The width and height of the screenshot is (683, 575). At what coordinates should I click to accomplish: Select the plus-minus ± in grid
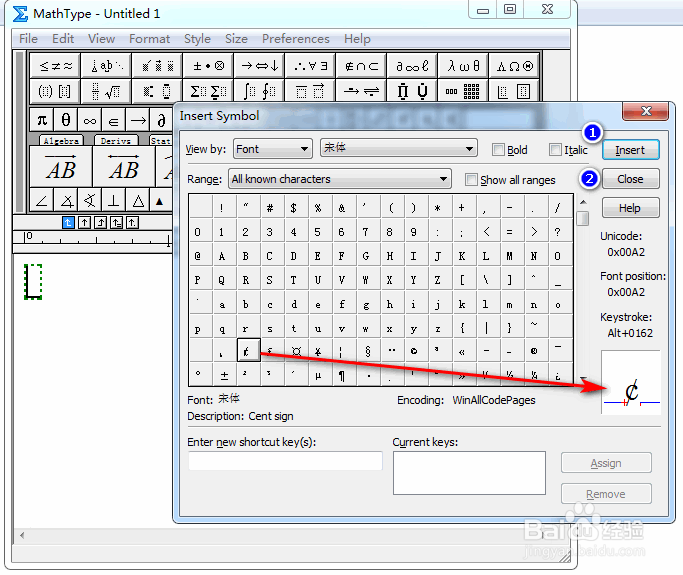pyautogui.click(x=224, y=375)
